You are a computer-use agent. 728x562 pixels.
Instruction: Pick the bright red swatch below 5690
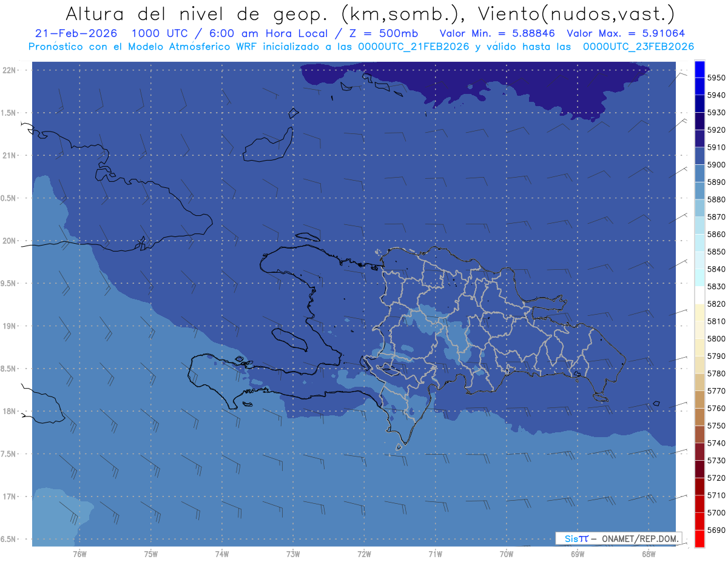pyautogui.click(x=699, y=538)
